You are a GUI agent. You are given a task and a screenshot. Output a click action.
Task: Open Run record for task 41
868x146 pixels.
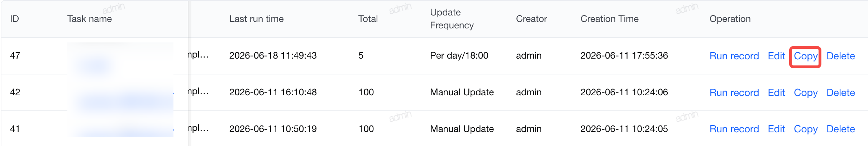point(734,129)
